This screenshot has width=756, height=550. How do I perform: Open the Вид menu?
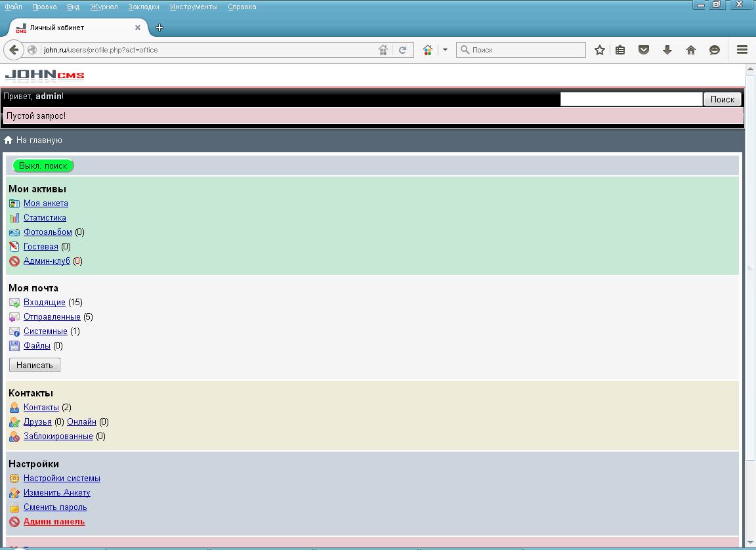tap(73, 7)
